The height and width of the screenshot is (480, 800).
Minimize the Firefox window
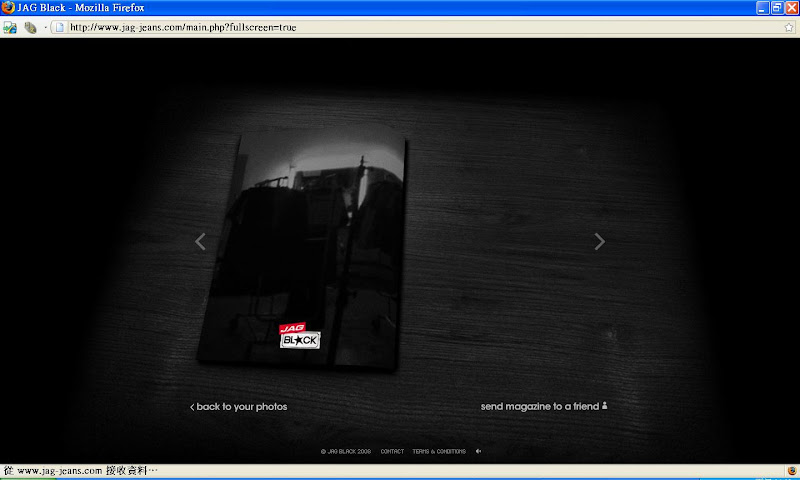pos(762,8)
